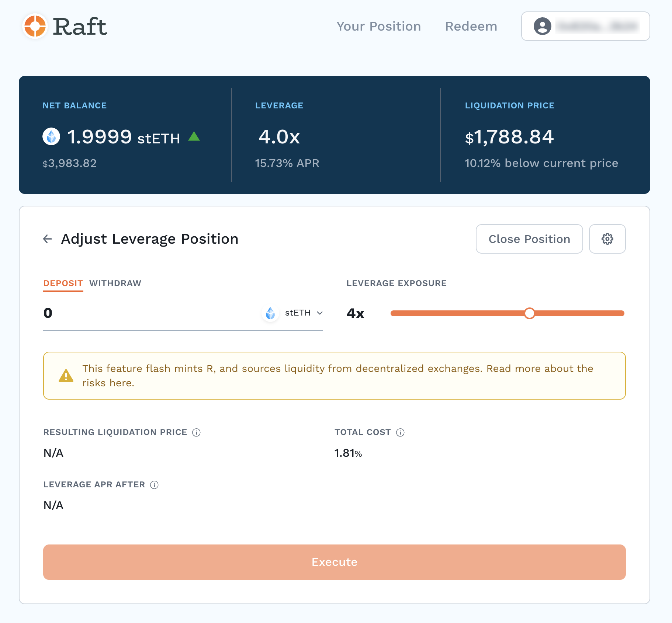Screen dimensions: 672x623
Task: Go back using the left arrow
Action: [48, 239]
